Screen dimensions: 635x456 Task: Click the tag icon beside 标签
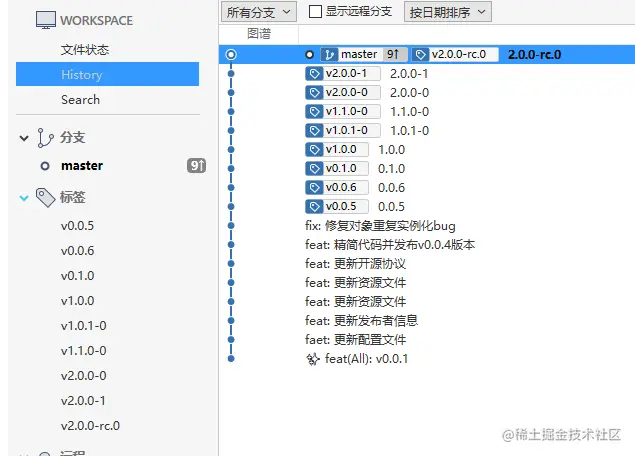(x=45, y=198)
